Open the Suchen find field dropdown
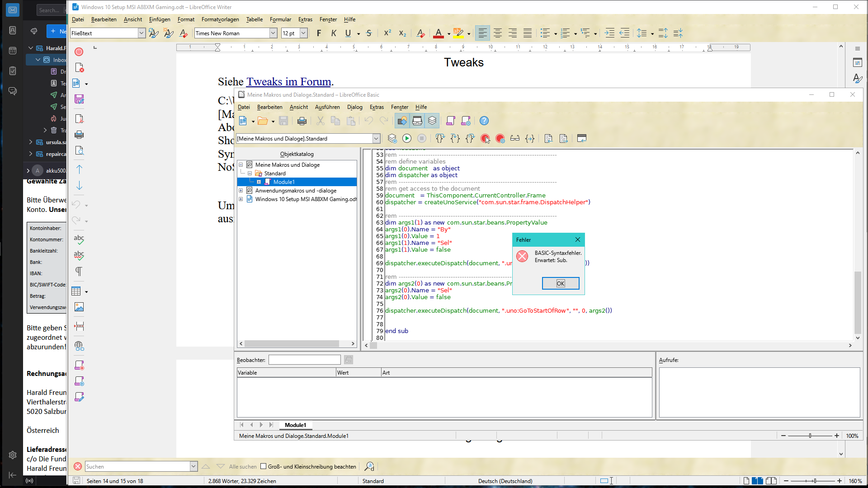Viewport: 868px width, 488px height. pos(193,466)
